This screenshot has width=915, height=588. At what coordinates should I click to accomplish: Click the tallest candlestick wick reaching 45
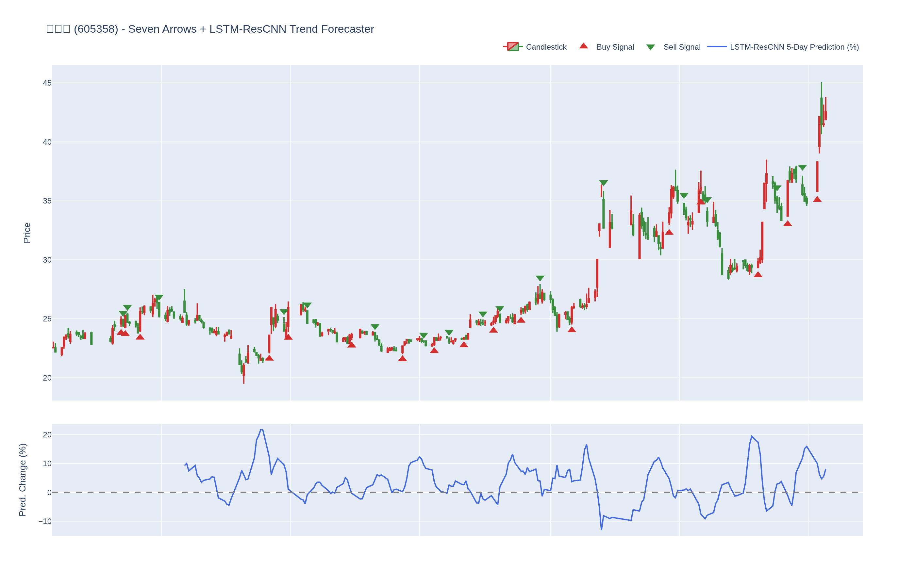tap(822, 90)
